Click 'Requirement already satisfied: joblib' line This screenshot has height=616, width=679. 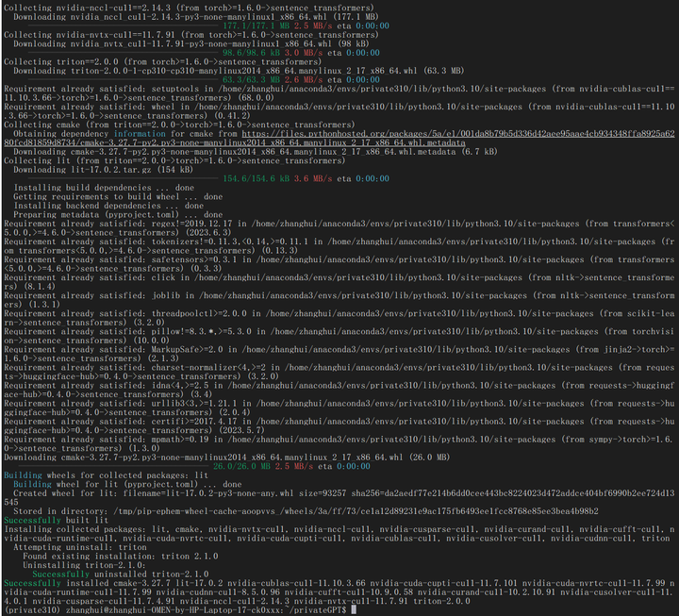pyautogui.click(x=339, y=300)
